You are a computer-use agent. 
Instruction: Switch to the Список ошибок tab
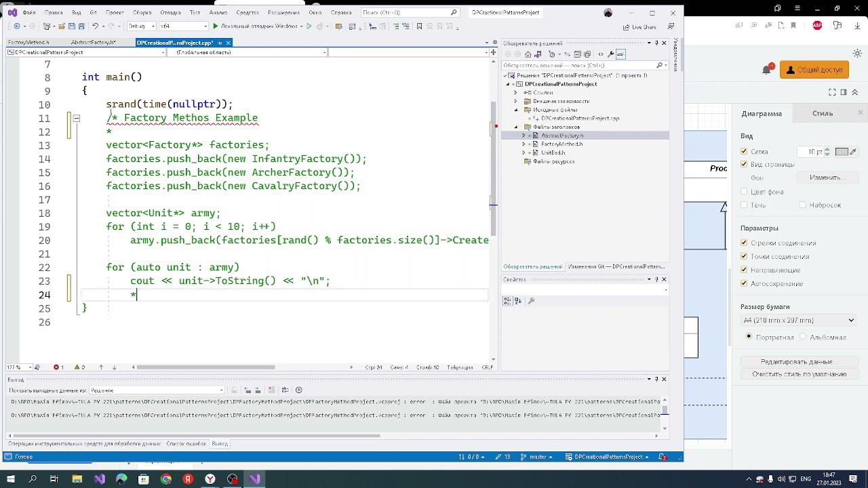[186, 444]
